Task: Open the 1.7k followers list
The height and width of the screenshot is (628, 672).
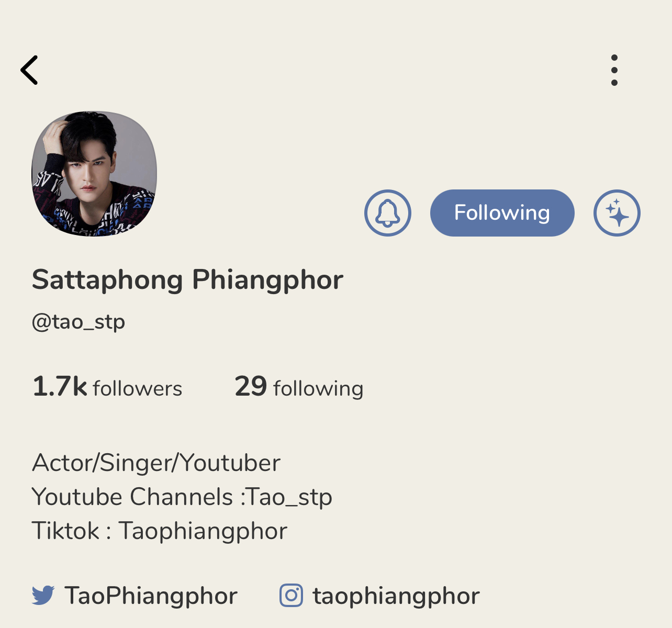Action: [x=107, y=387]
